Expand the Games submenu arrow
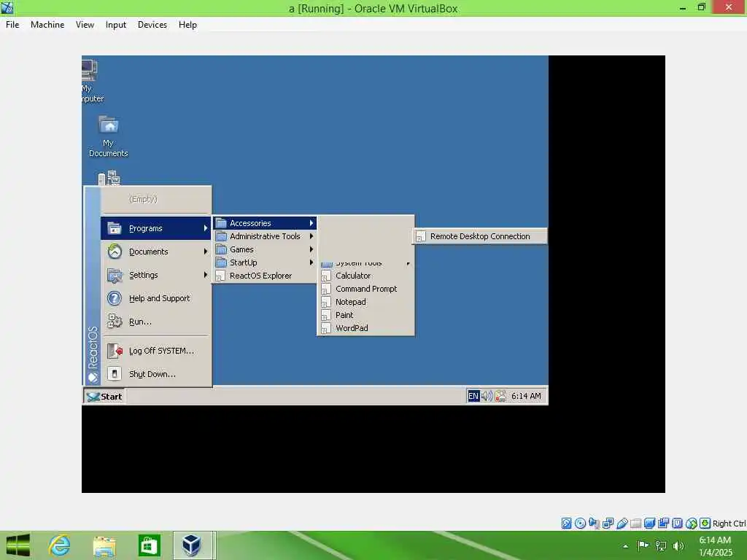Screen dimensions: 747x560 coord(311,249)
